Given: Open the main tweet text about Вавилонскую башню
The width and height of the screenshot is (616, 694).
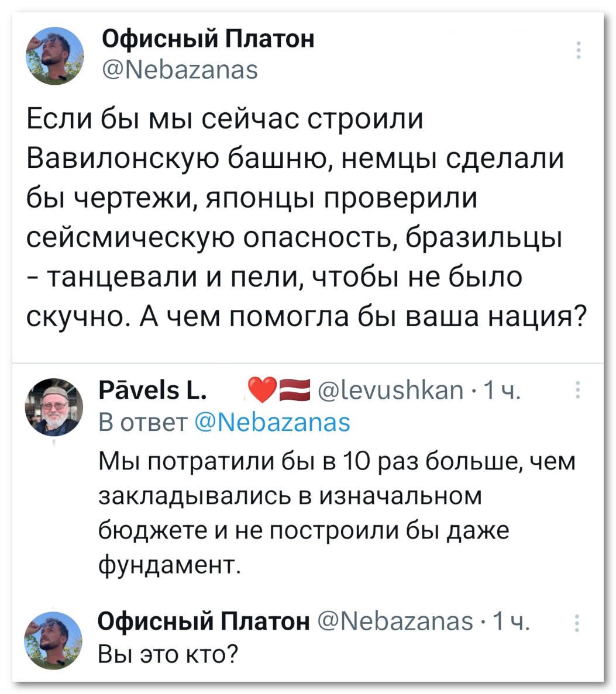Looking at the screenshot, I should pyautogui.click(x=304, y=217).
